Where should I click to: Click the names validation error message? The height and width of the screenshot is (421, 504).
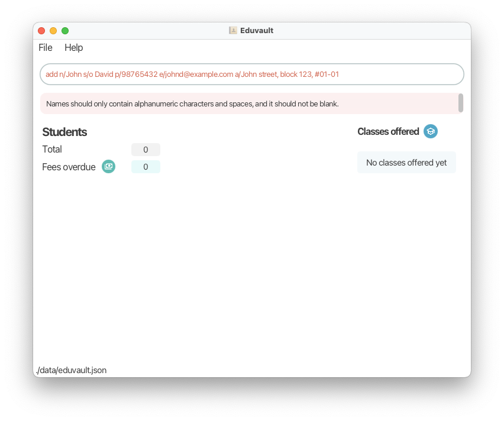[x=192, y=104]
